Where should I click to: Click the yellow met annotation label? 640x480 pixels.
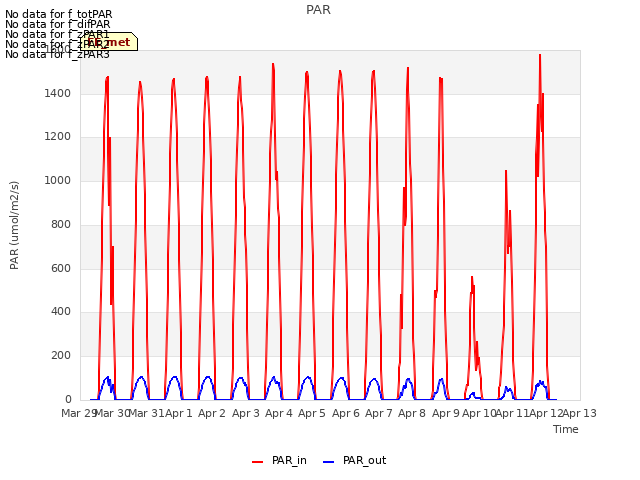coord(109,42)
